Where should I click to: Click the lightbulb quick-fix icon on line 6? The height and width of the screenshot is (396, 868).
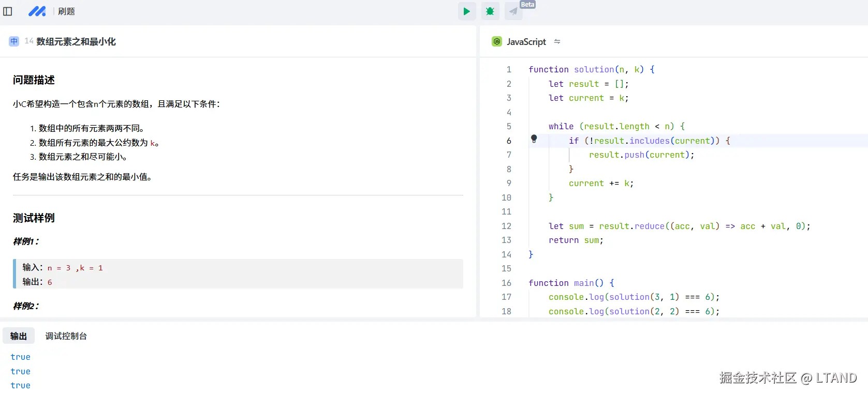(534, 139)
